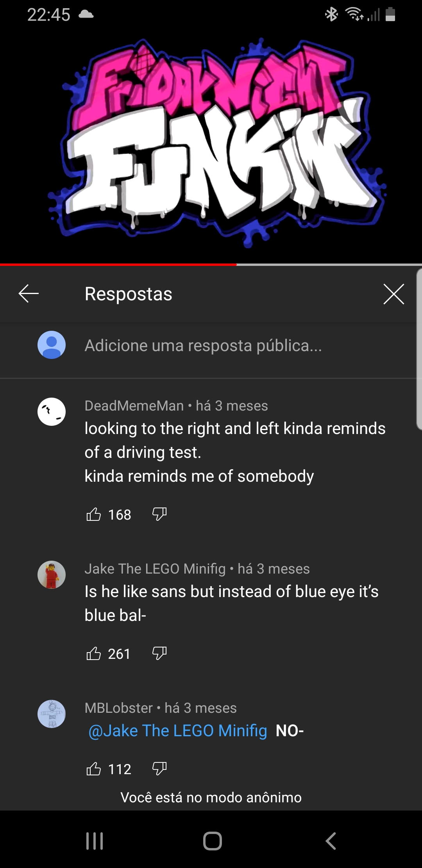This screenshot has width=422, height=868.
Task: Tap the Android home button
Action: [213, 841]
